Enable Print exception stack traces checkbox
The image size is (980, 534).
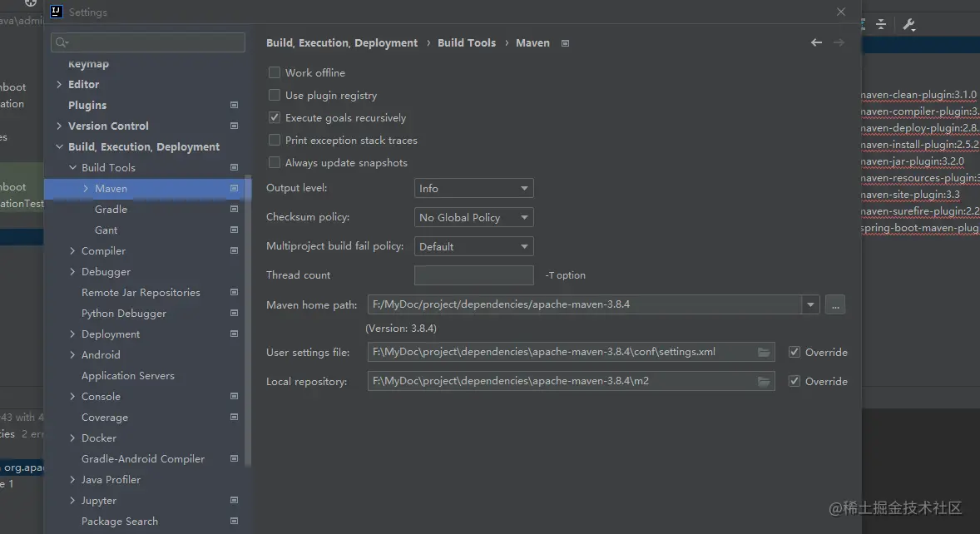click(275, 140)
